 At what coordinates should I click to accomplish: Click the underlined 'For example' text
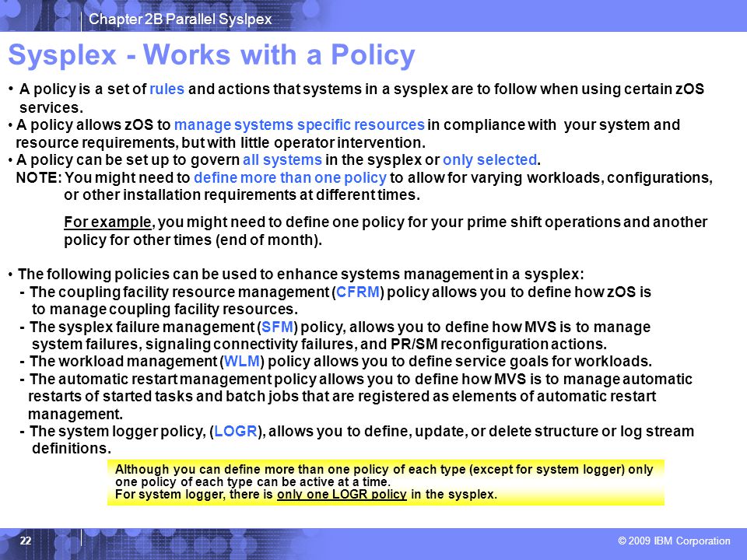(107, 222)
